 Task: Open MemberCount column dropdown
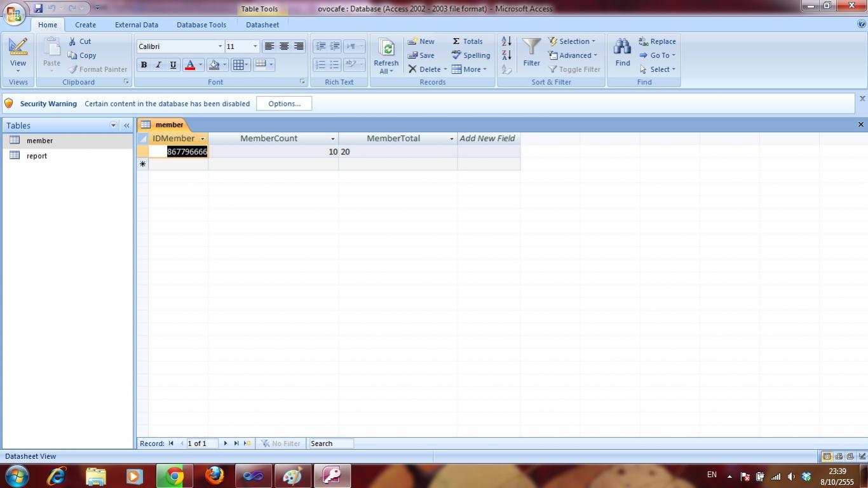click(x=332, y=139)
